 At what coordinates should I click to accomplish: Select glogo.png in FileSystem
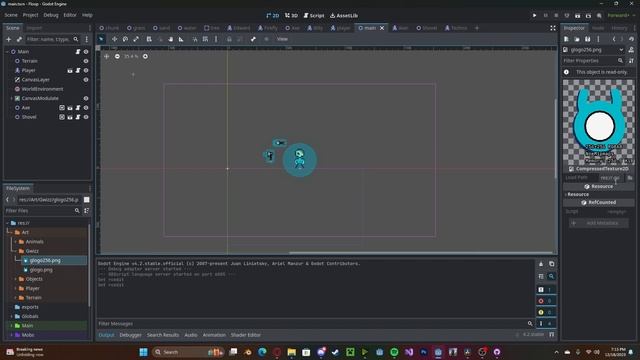coord(41,270)
